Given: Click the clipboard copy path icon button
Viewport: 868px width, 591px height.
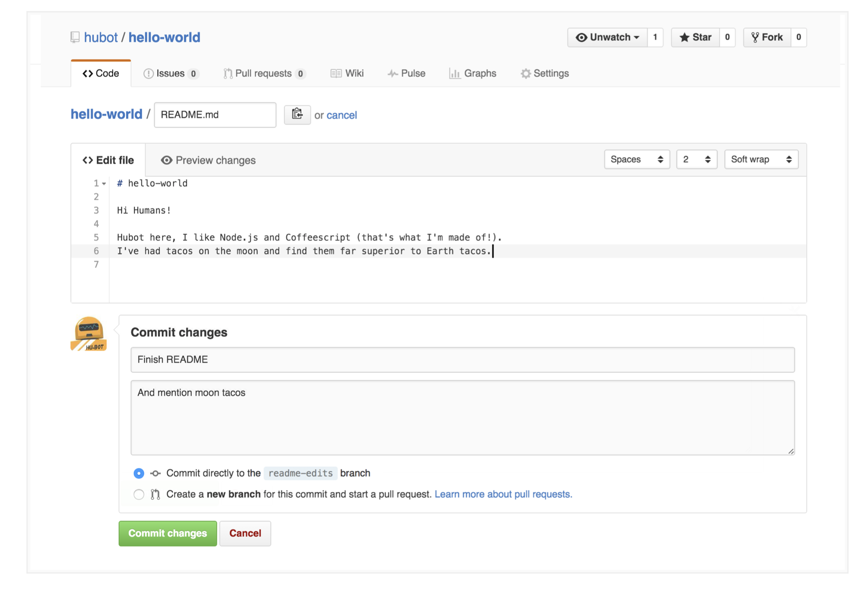Looking at the screenshot, I should 297,114.
